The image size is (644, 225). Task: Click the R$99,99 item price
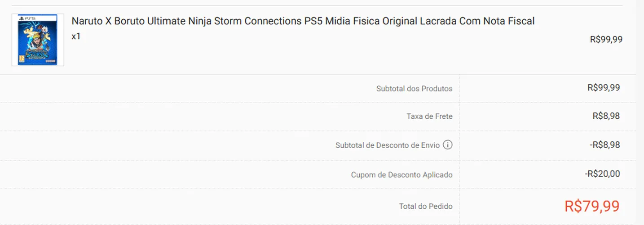pos(606,40)
